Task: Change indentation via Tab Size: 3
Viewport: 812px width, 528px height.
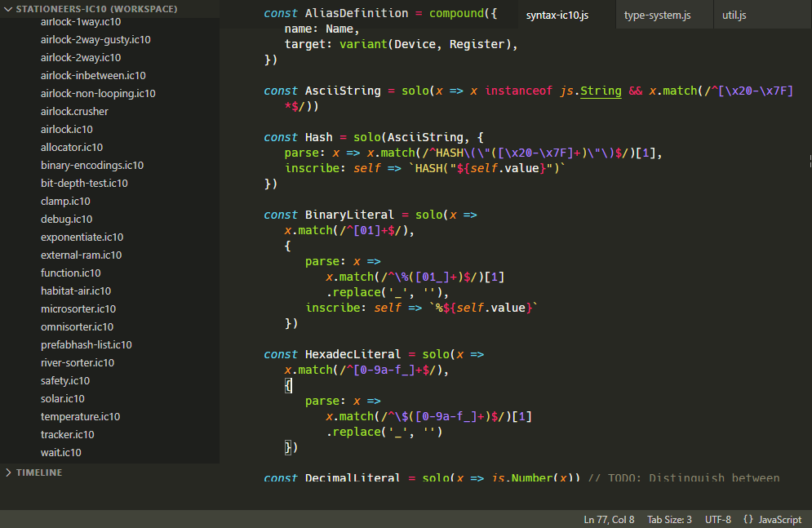Action: (x=669, y=519)
